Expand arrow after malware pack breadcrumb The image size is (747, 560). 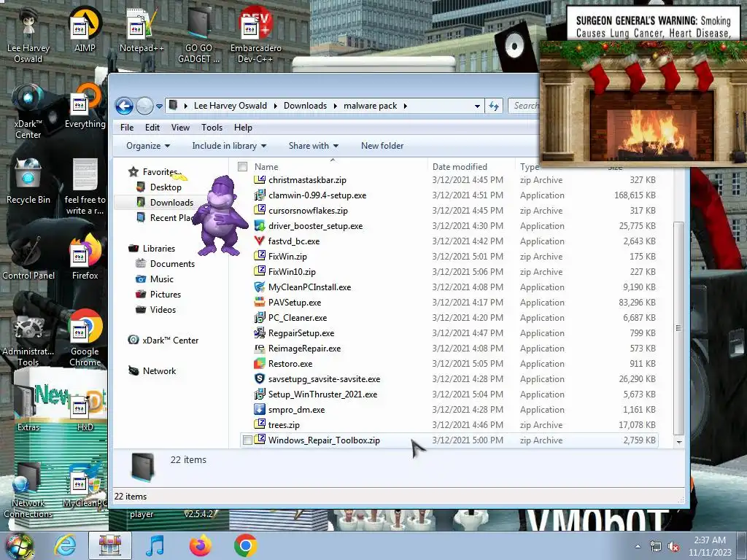click(x=406, y=106)
